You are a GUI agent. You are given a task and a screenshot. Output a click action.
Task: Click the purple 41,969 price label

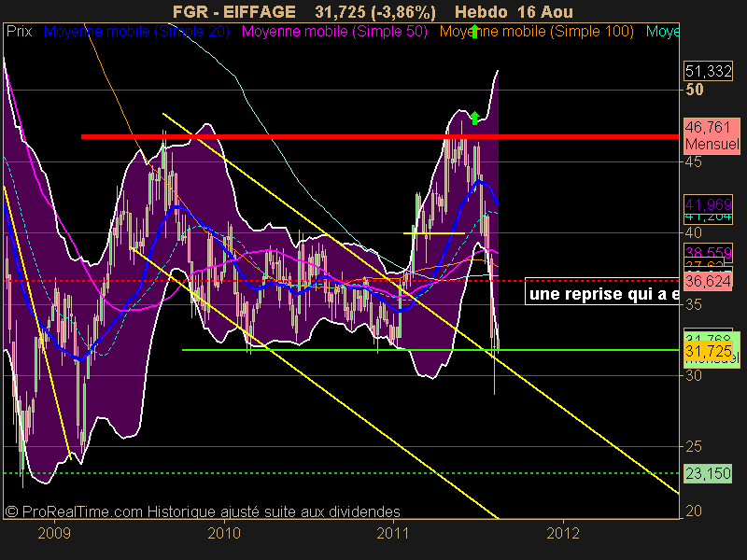click(708, 204)
